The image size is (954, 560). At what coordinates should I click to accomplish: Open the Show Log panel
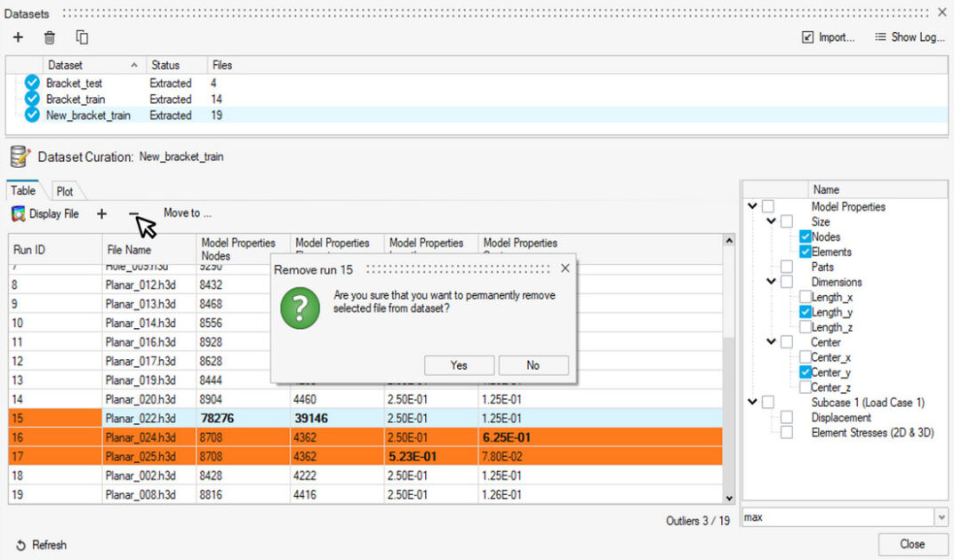(x=909, y=37)
